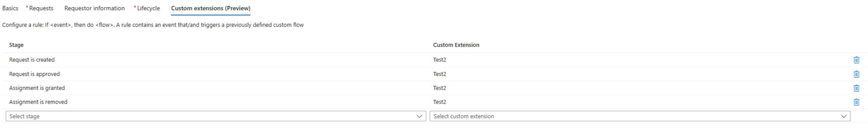Delete the 'Assignment is removed' rule

coord(856,102)
